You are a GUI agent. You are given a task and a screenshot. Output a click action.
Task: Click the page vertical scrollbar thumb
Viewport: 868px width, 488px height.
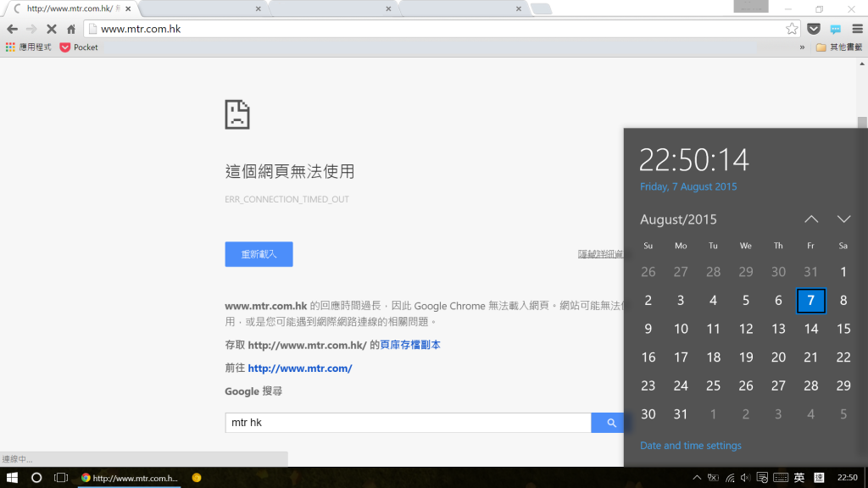(x=862, y=122)
